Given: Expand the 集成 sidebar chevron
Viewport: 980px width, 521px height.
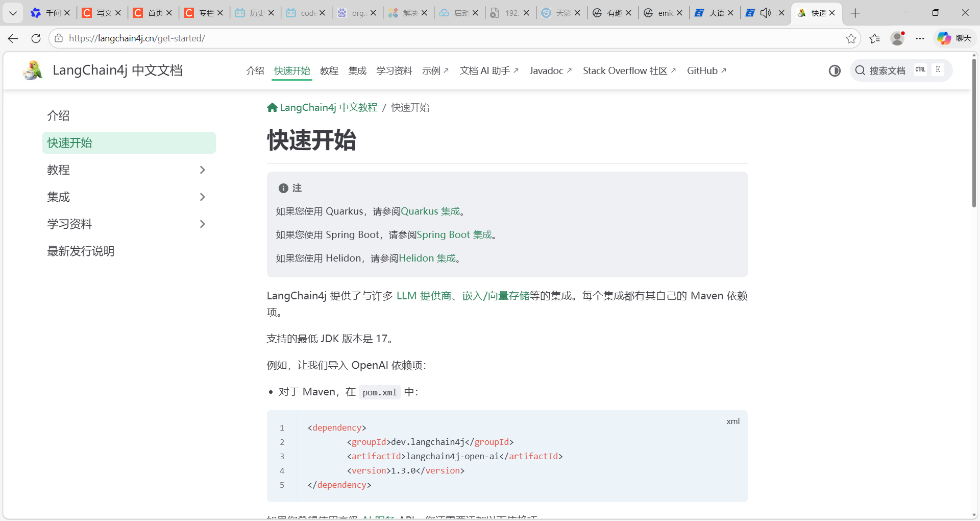Looking at the screenshot, I should pyautogui.click(x=203, y=197).
